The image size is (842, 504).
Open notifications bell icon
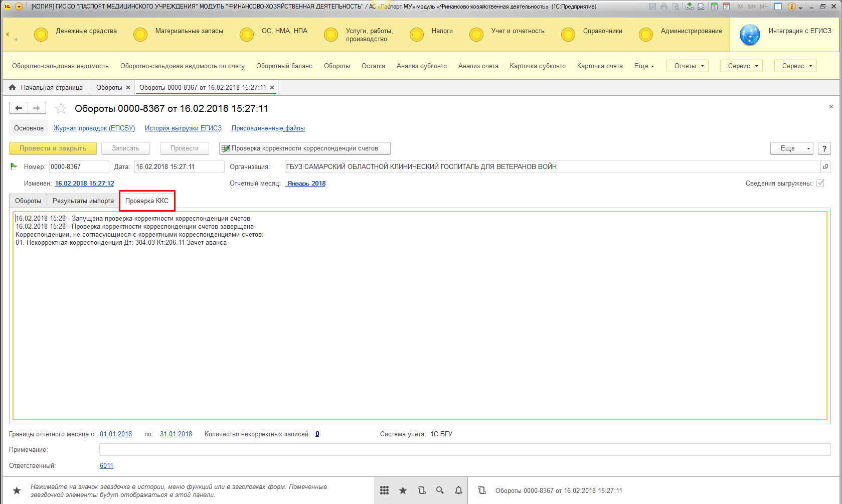point(458,490)
